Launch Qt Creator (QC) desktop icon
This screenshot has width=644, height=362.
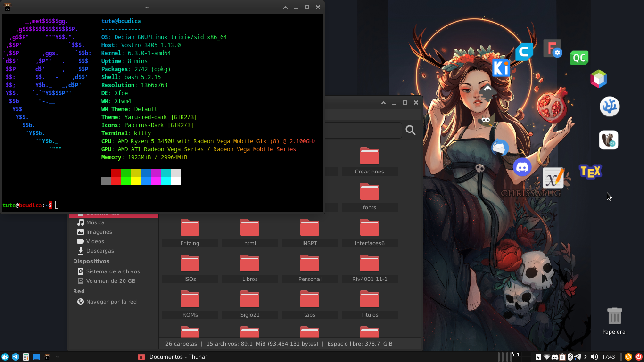pyautogui.click(x=579, y=58)
